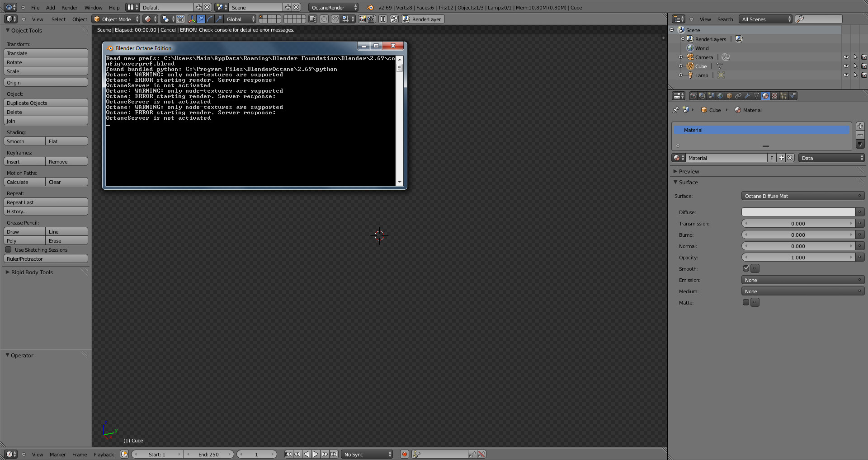Open the Window menu
Viewport: 868px width, 460px height.
[94, 7]
